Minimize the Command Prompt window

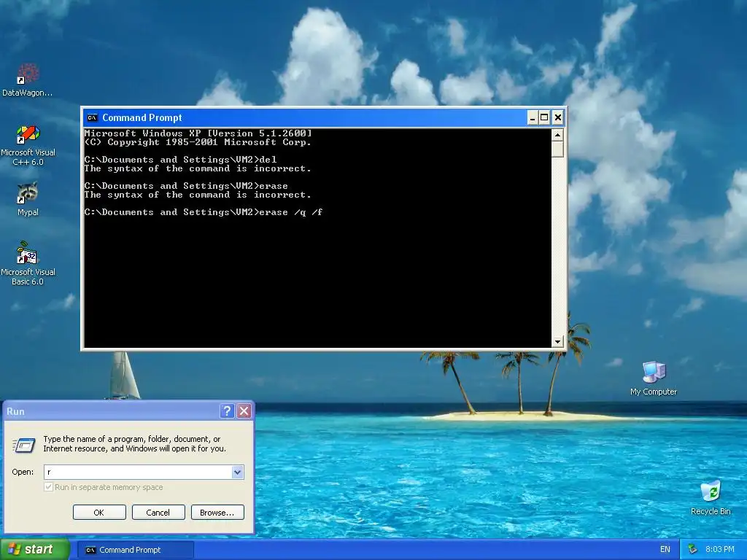pos(533,117)
